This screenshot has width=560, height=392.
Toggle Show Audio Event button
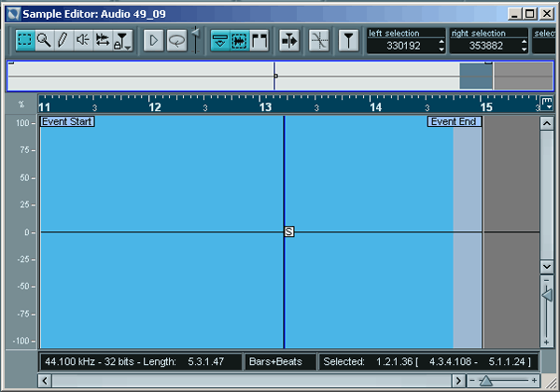(239, 41)
